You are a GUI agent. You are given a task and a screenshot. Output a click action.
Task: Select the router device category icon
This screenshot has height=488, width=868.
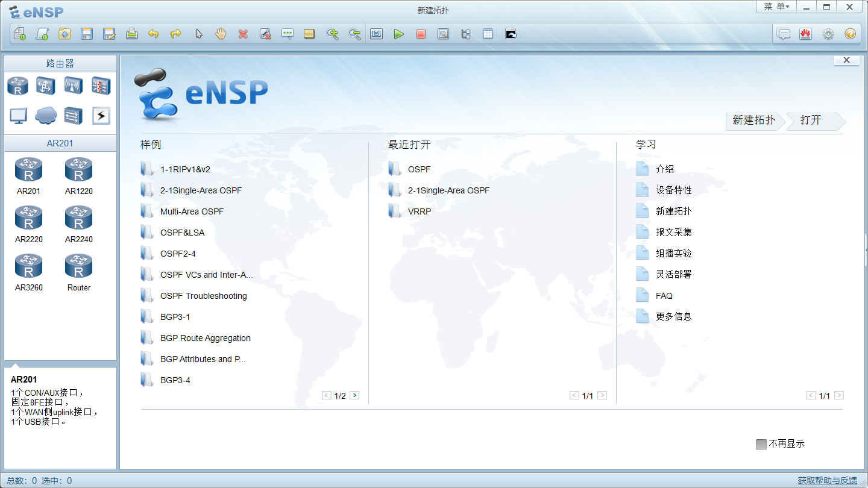point(17,86)
